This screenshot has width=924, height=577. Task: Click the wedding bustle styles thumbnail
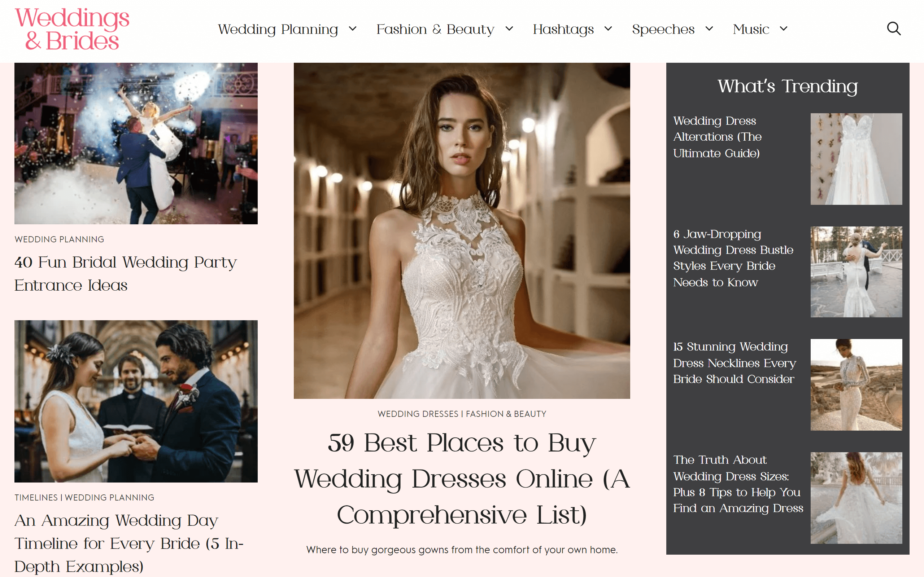tap(856, 272)
